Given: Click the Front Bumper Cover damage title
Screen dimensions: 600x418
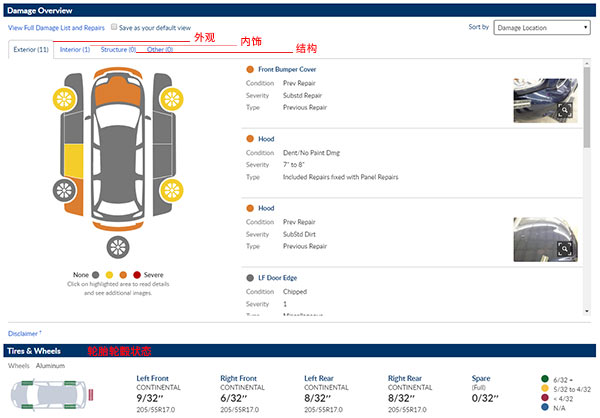Looking at the screenshot, I should tap(287, 69).
